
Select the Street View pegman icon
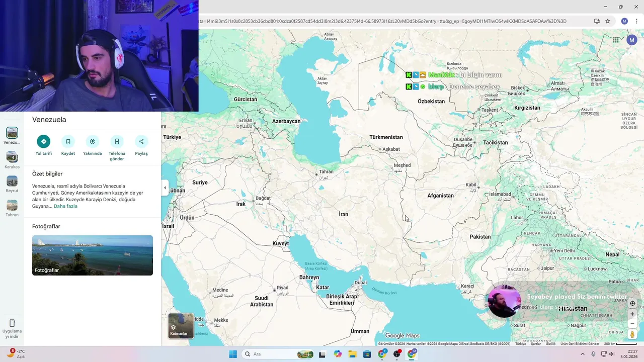tap(632, 334)
